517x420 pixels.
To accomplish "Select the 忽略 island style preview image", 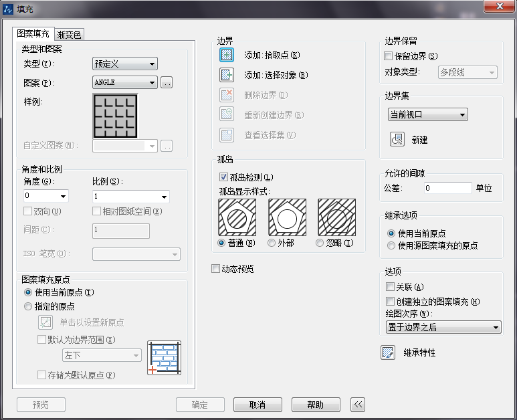I will coord(336,217).
